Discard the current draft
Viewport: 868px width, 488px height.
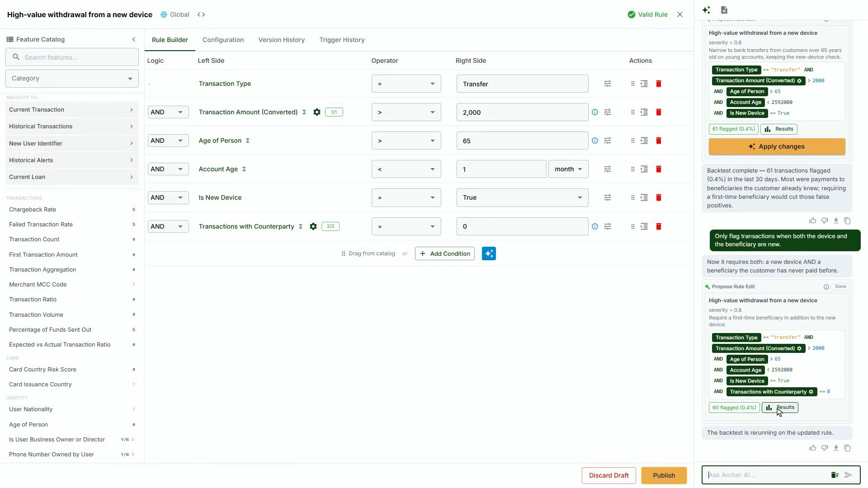tap(609, 475)
